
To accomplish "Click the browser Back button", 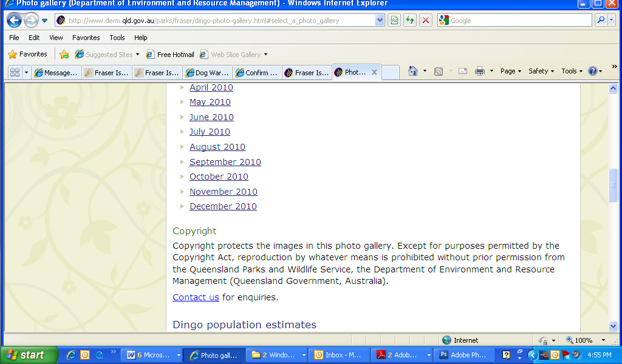I will coord(15,21).
